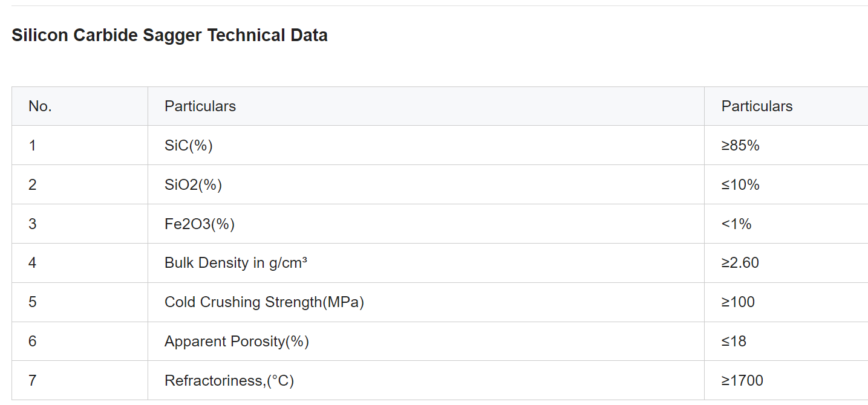The height and width of the screenshot is (405, 868).
Task: Click the ≥2.60 value
Action: pos(740,263)
